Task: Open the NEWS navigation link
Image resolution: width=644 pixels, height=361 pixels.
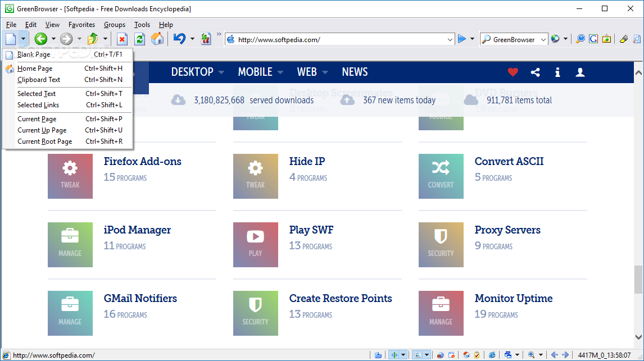Action: [x=355, y=72]
